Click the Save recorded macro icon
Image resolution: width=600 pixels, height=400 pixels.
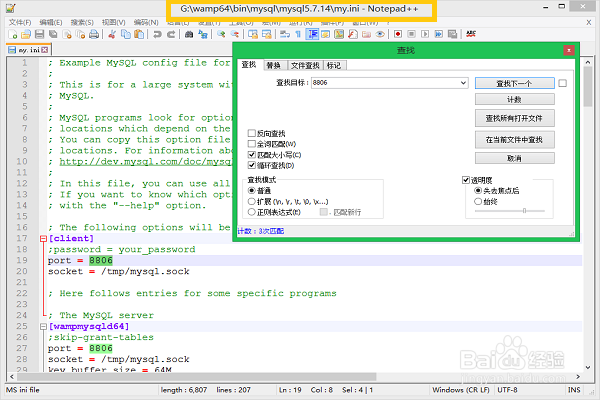tap(452, 34)
